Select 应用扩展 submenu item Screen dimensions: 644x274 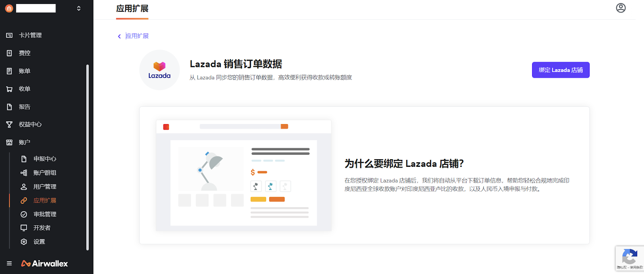[45, 200]
